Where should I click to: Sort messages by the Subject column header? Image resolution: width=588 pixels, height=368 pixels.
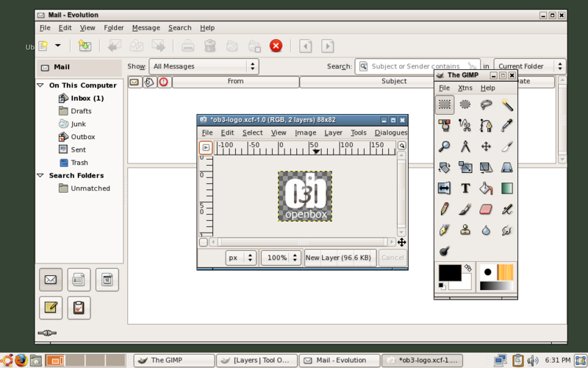[394, 82]
